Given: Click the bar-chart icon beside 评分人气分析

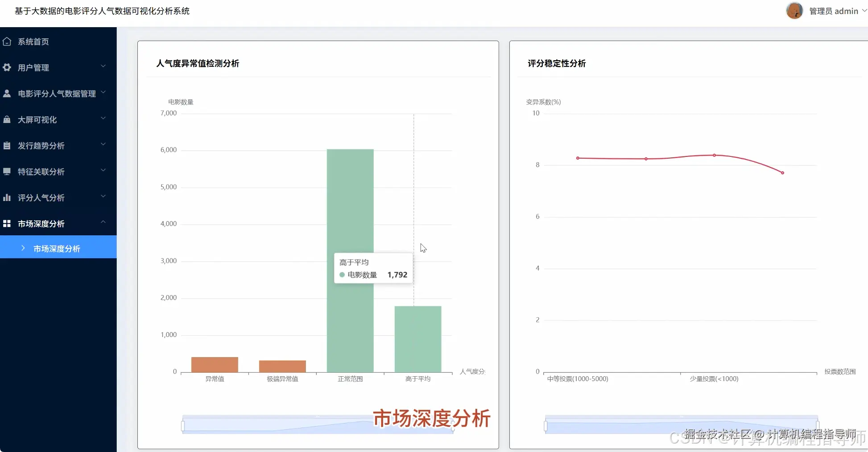Looking at the screenshot, I should pyautogui.click(x=7, y=197).
